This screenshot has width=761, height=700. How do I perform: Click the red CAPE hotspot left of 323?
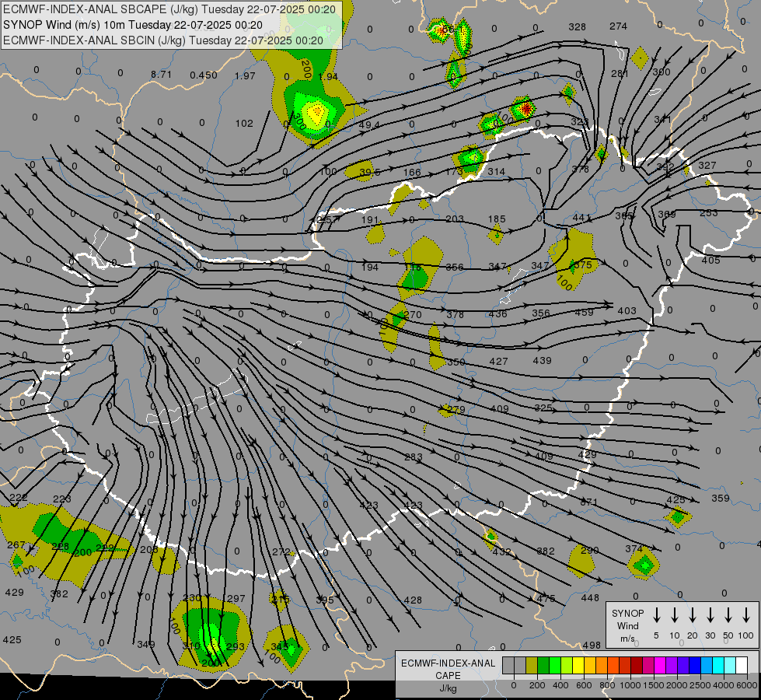click(525, 109)
